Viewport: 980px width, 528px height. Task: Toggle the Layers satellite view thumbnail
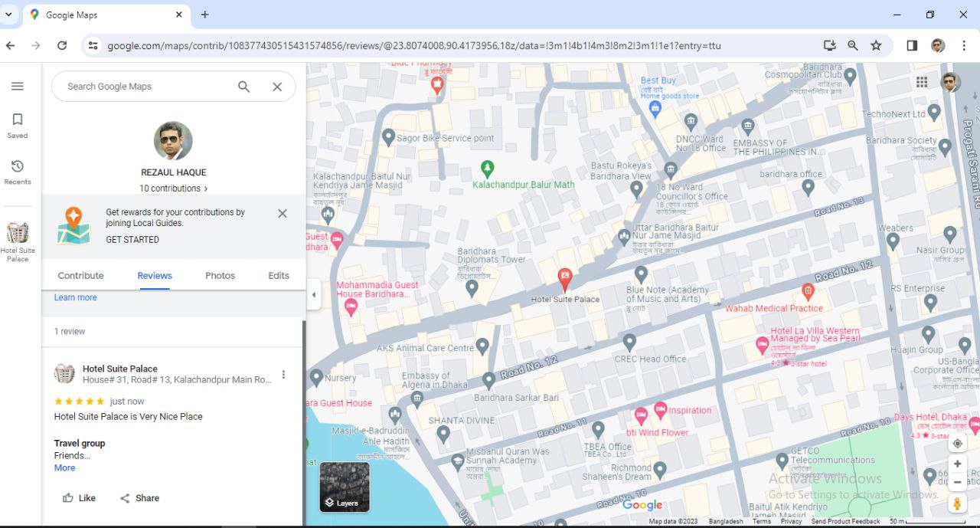pos(345,487)
